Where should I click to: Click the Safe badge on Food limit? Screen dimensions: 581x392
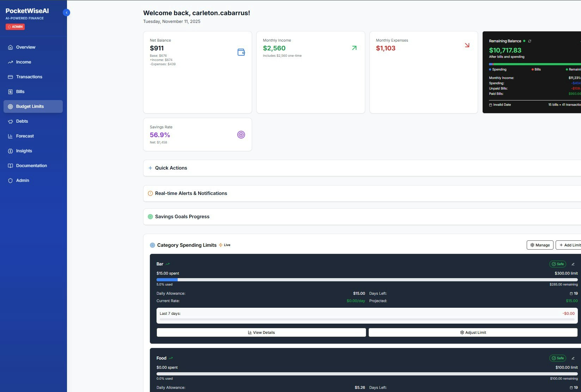(558, 358)
